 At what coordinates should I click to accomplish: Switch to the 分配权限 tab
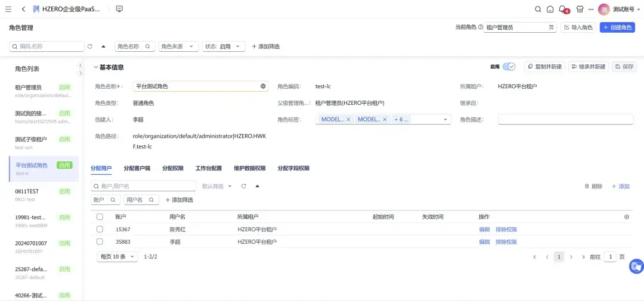pyautogui.click(x=173, y=168)
